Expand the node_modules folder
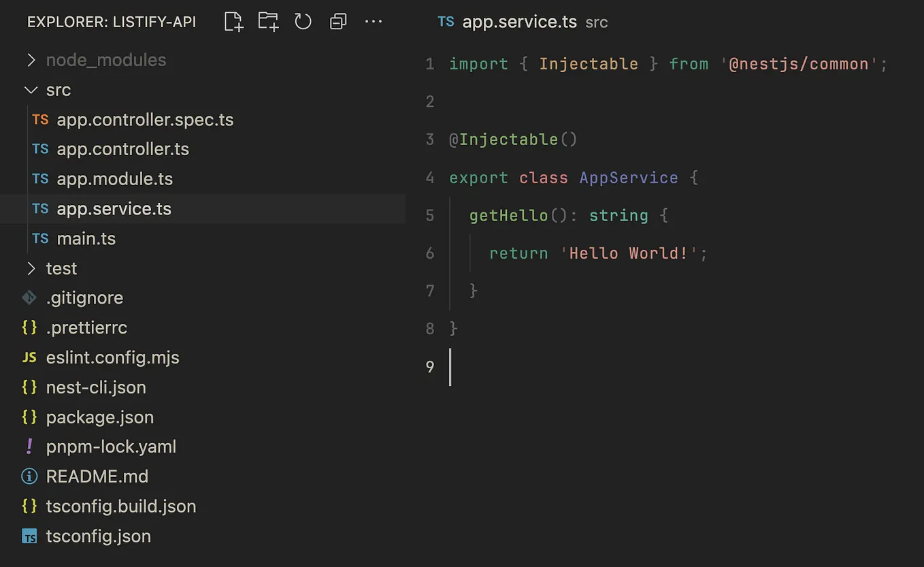This screenshot has width=924, height=567. 30,59
